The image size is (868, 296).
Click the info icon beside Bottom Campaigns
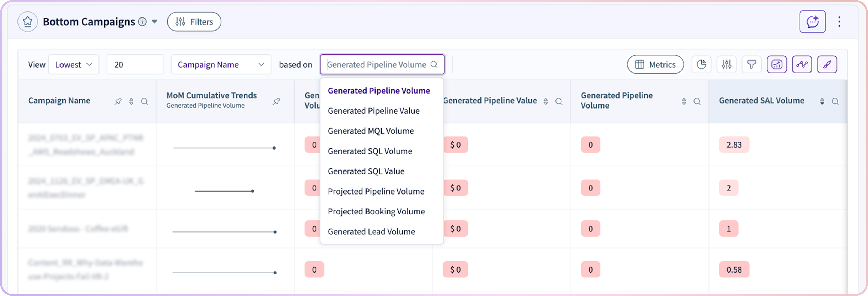click(x=143, y=22)
